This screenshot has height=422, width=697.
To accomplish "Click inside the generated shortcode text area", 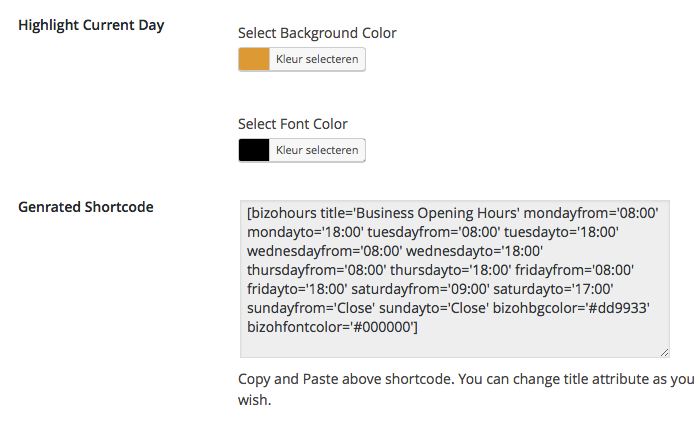I will pyautogui.click(x=455, y=340).
